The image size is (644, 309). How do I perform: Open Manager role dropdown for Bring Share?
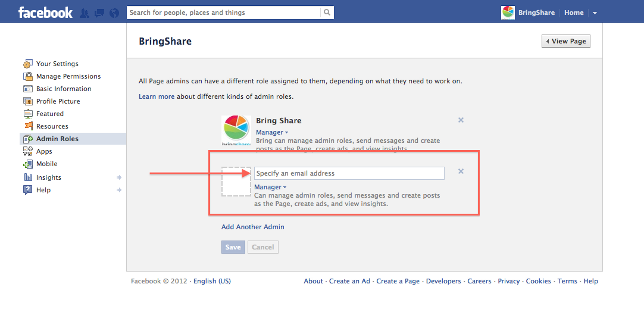click(272, 132)
